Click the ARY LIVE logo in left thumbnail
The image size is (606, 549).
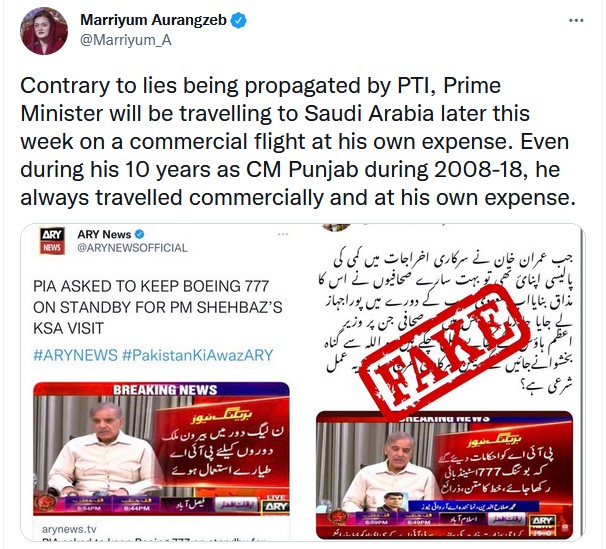pos(276,504)
